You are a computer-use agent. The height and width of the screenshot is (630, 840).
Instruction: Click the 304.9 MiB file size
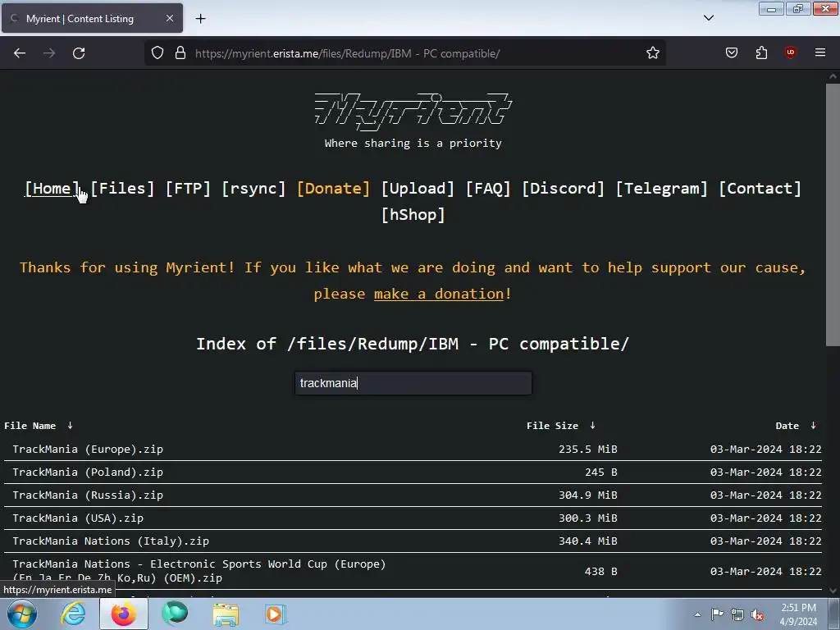point(587,495)
